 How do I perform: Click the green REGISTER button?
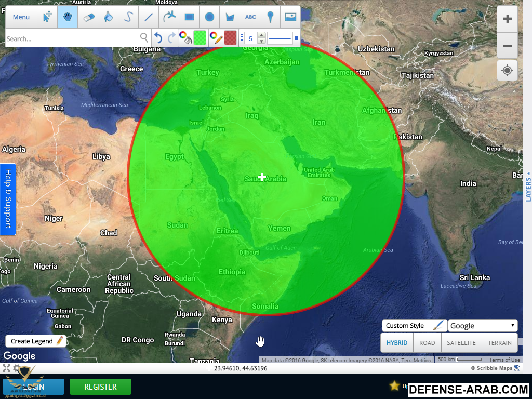100,387
